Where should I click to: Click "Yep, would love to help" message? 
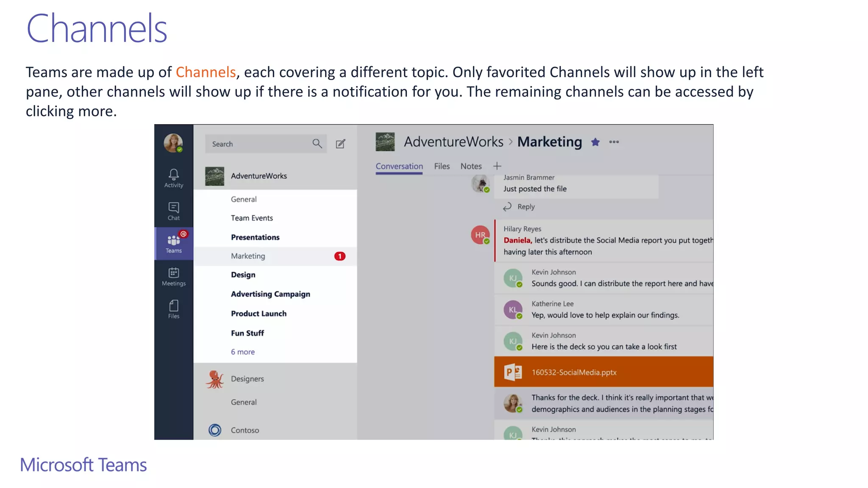click(605, 315)
